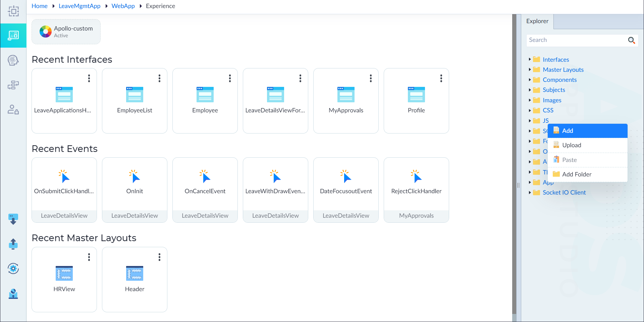This screenshot has width=644, height=322.
Task: Expand the Images folder arrow
Action: pos(530,100)
